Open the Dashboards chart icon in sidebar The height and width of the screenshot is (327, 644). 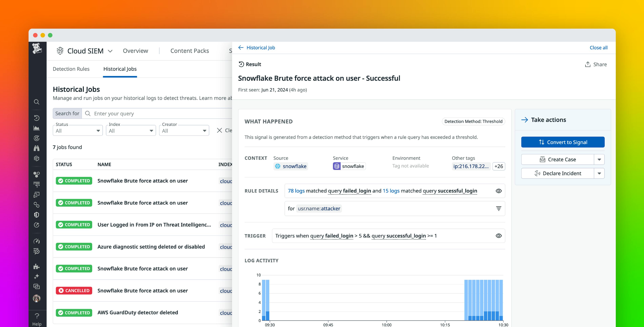[37, 128]
